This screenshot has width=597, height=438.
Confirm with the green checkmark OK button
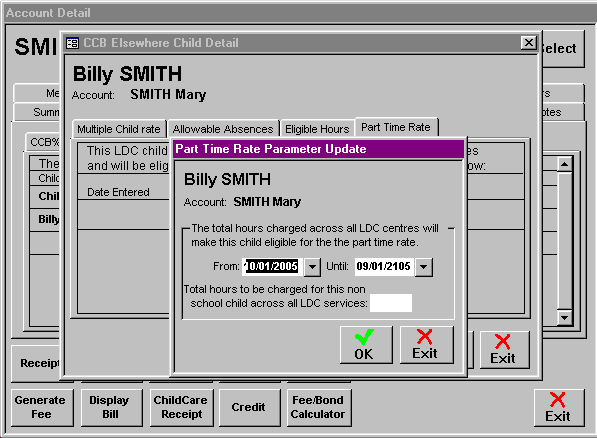click(366, 345)
